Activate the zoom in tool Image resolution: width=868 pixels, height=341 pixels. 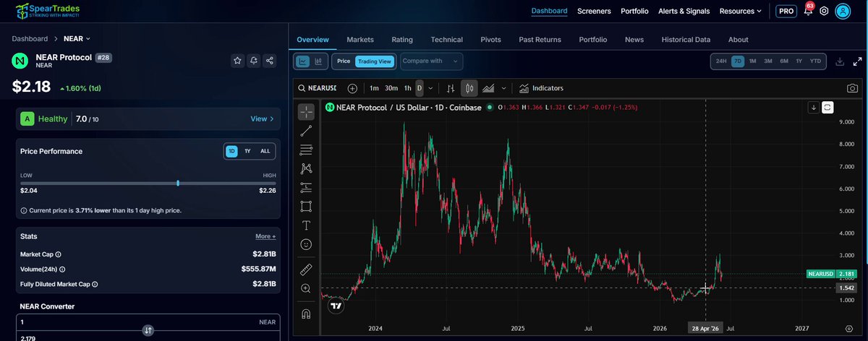pos(306,288)
